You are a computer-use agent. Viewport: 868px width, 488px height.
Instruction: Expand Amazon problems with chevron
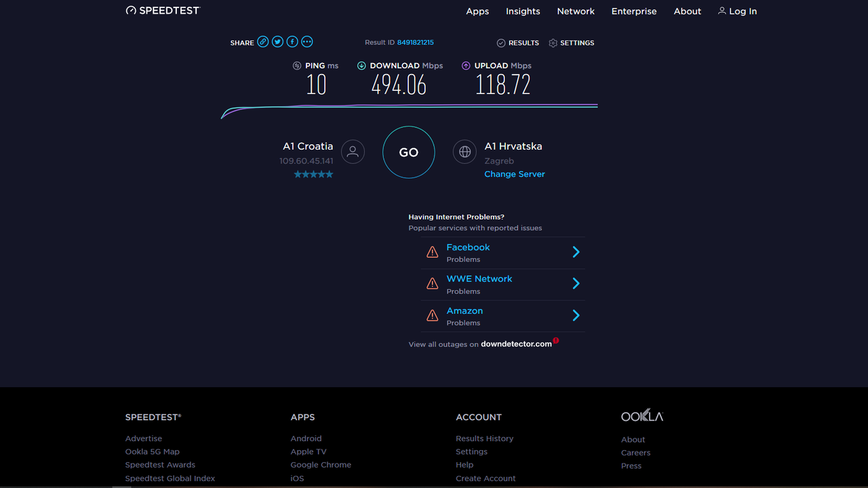(x=576, y=315)
